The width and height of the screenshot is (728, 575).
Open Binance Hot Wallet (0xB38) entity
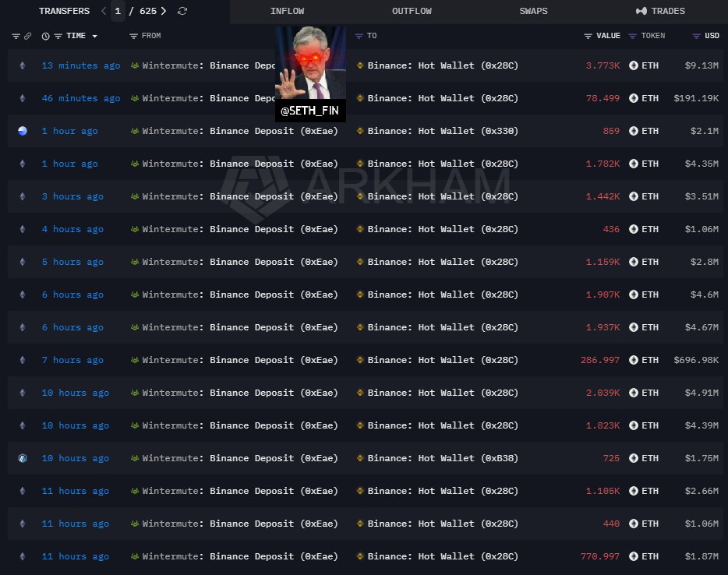point(443,458)
